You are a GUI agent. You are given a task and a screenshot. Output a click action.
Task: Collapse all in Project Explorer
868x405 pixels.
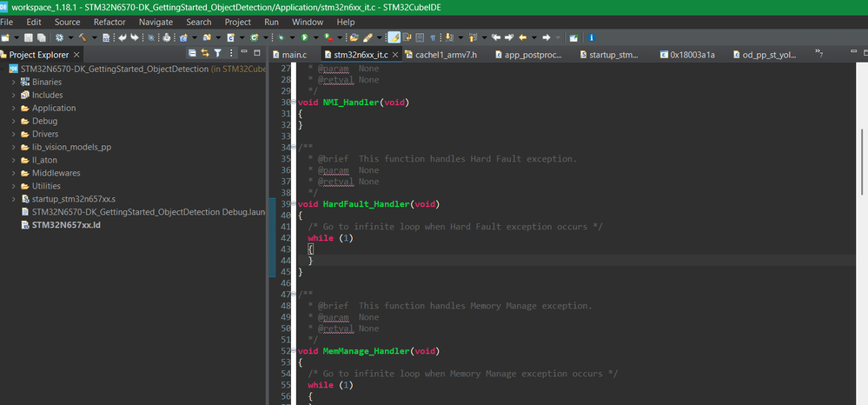click(x=193, y=54)
